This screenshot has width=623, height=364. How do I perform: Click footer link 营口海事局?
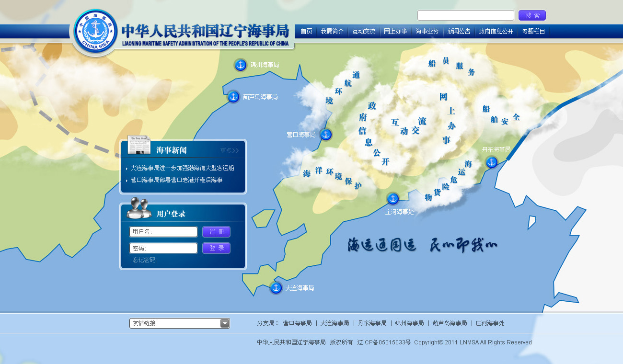(x=297, y=323)
